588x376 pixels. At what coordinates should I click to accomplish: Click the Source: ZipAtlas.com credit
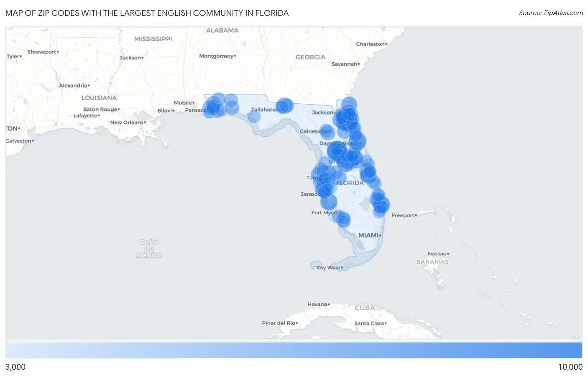tap(551, 13)
